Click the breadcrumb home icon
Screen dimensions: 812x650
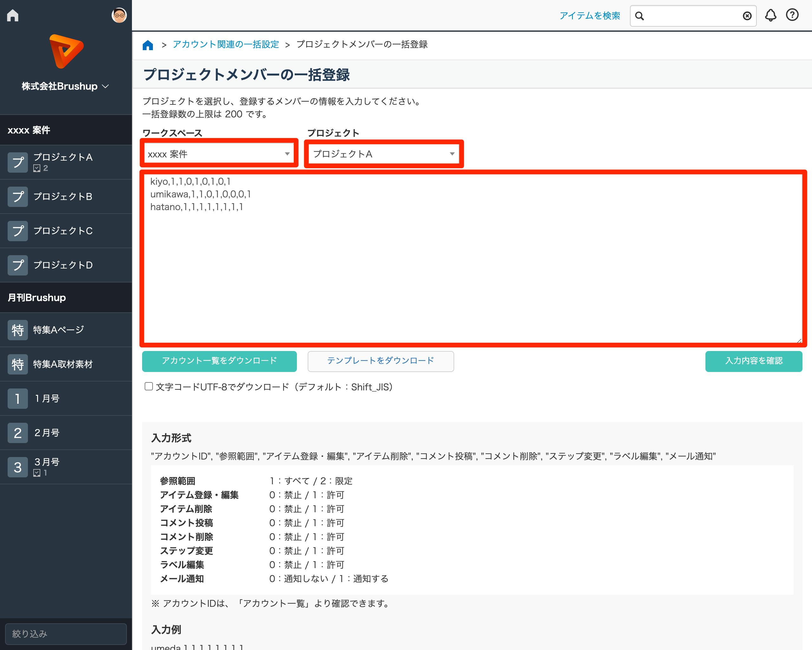click(147, 45)
